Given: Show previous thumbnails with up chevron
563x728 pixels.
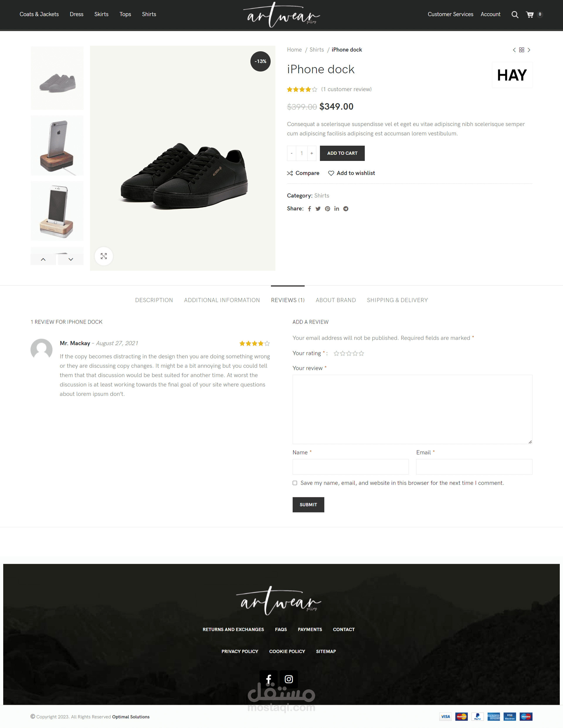Looking at the screenshot, I should point(43,259).
